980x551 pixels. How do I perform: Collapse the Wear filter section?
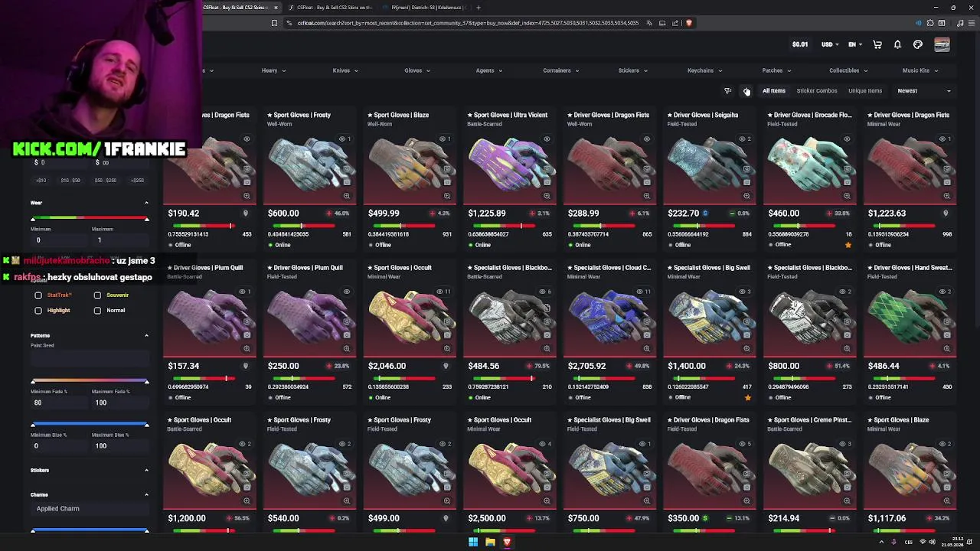146,203
